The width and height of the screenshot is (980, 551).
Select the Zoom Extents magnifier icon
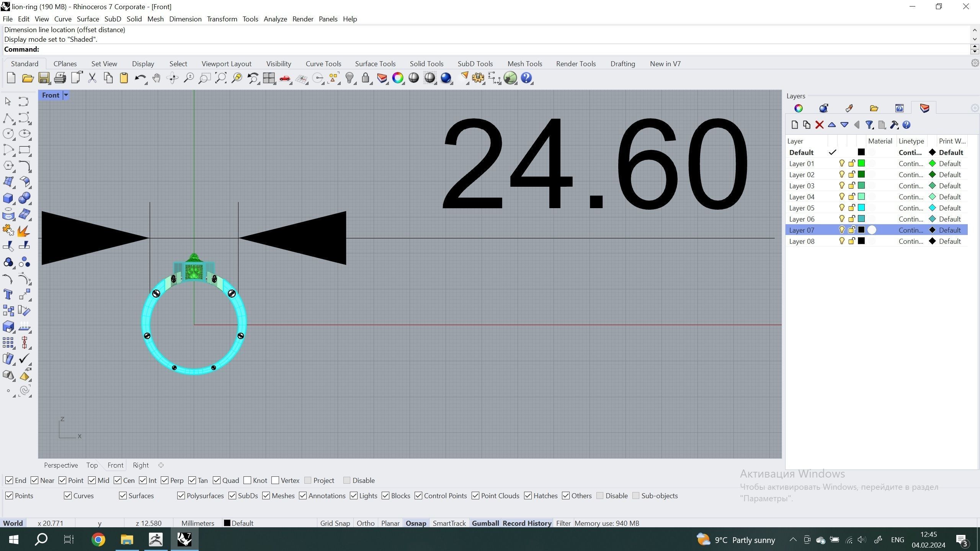pyautogui.click(x=220, y=78)
